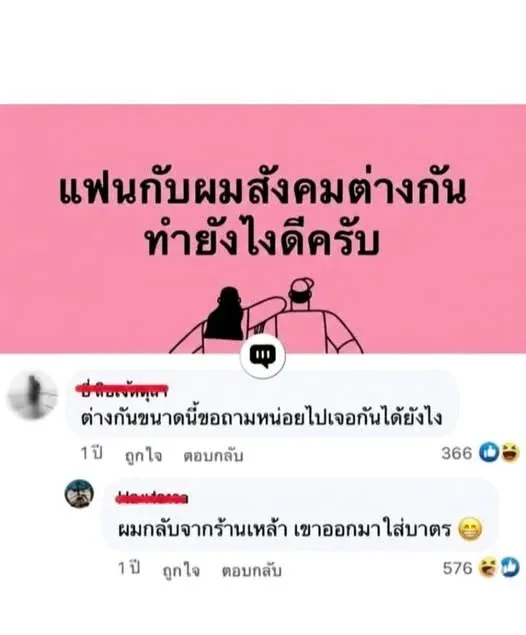Click ตอบกลับ under the ร้านเหล้า reply

[x=251, y=571]
